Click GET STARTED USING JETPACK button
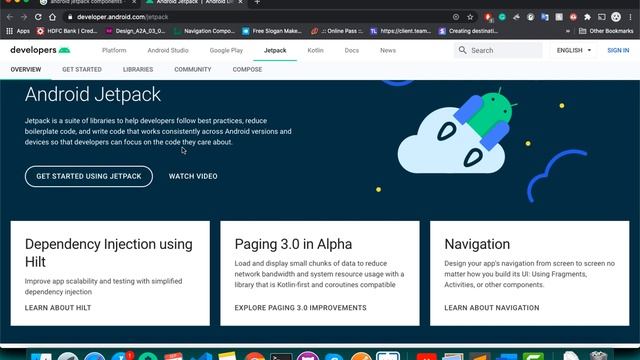Image resolution: width=640 pixels, height=360 pixels. [89, 176]
